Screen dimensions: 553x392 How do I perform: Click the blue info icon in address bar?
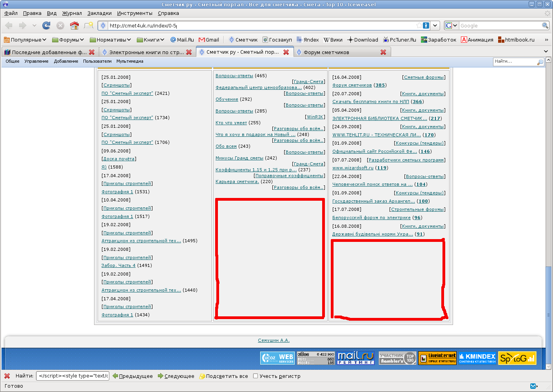426,25
